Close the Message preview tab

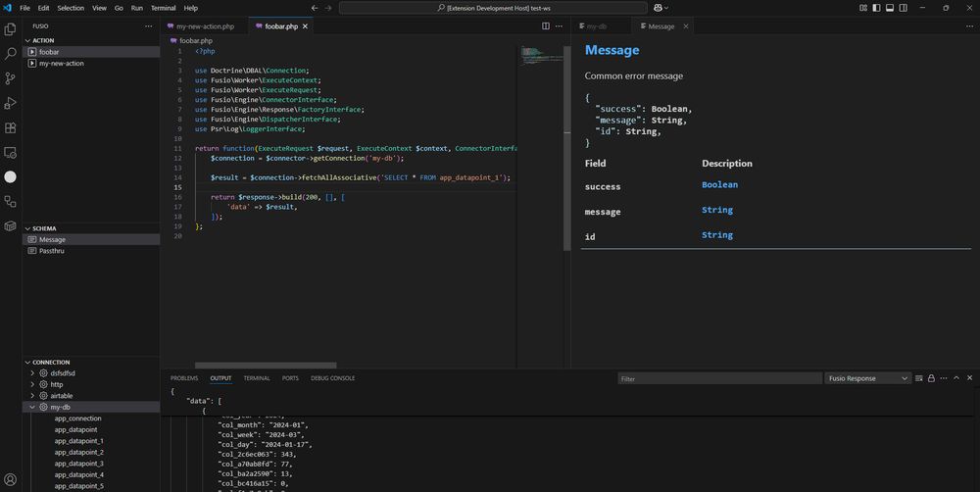tap(686, 26)
